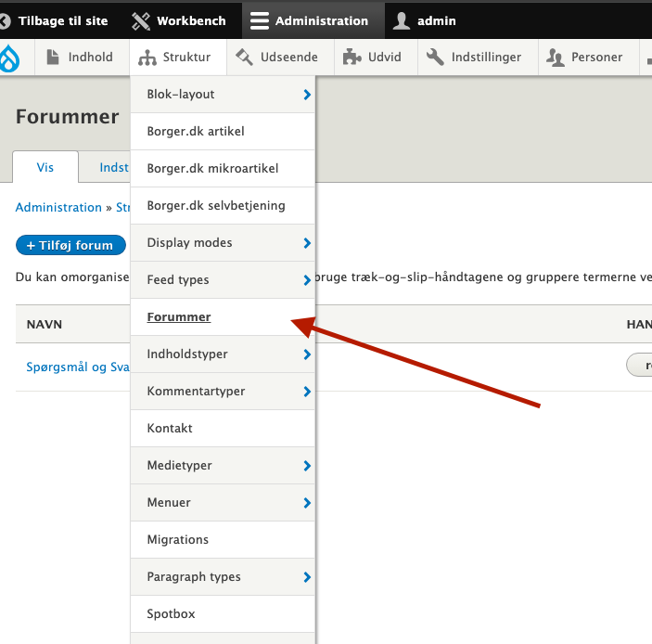
Task: Click the Drupal drop logo icon
Action: 10,58
